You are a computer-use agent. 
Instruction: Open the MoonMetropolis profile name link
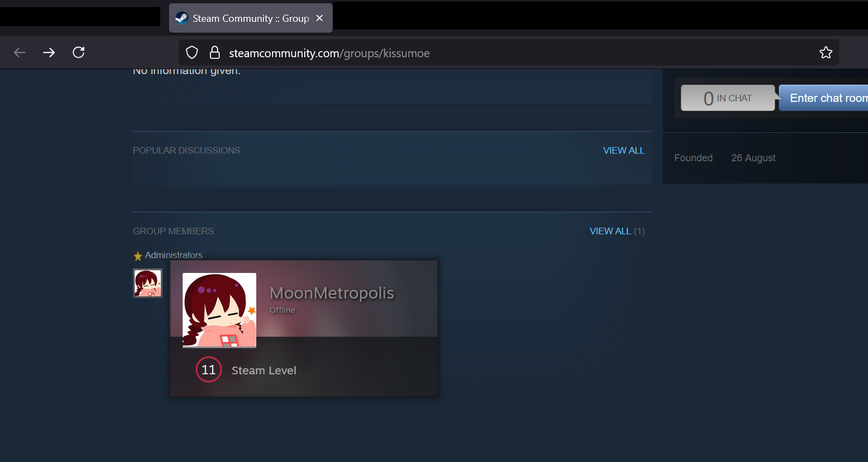pyautogui.click(x=331, y=293)
